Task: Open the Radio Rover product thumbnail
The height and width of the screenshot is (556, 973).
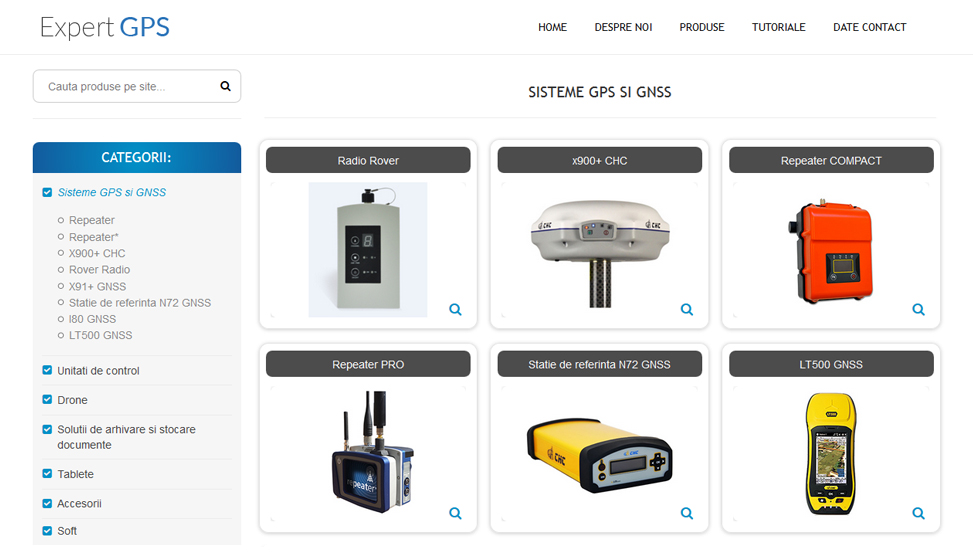Action: coord(368,249)
